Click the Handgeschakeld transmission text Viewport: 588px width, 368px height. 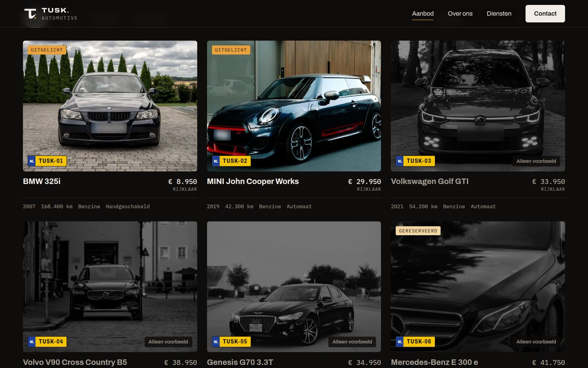(x=128, y=206)
